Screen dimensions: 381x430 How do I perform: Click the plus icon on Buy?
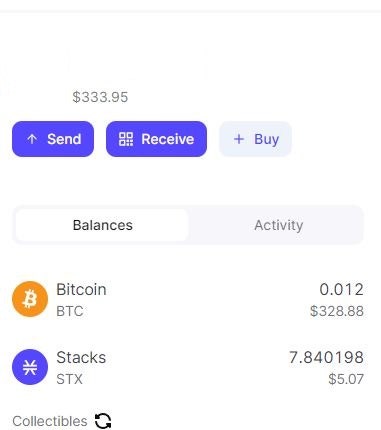pyautogui.click(x=239, y=139)
